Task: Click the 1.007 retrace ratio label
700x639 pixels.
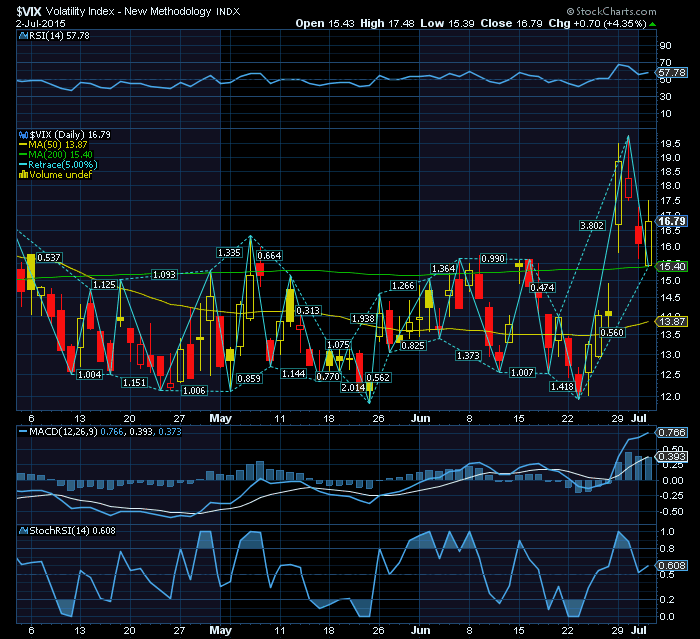Action: (x=522, y=373)
